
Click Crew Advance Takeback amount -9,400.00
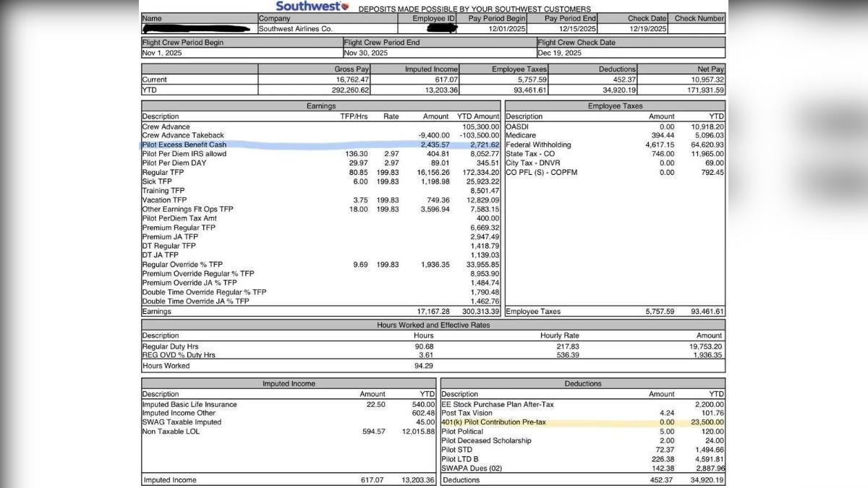click(x=434, y=135)
